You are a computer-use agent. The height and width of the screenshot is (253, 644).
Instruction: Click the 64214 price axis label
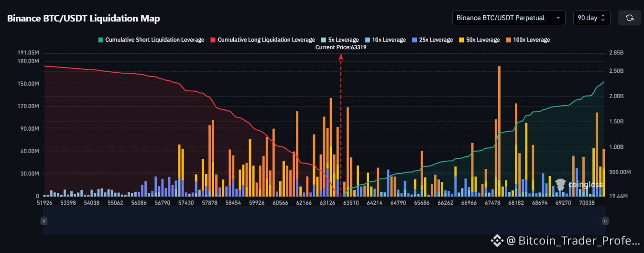(374, 203)
